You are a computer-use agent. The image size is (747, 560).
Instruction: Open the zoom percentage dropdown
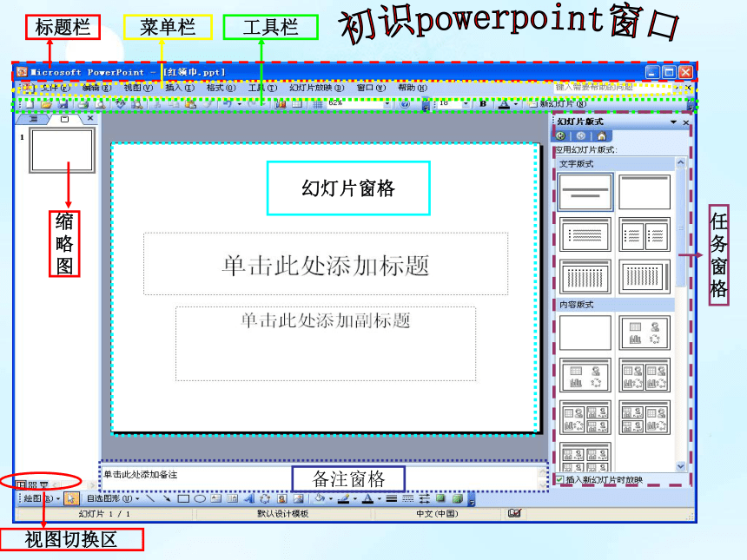point(387,104)
